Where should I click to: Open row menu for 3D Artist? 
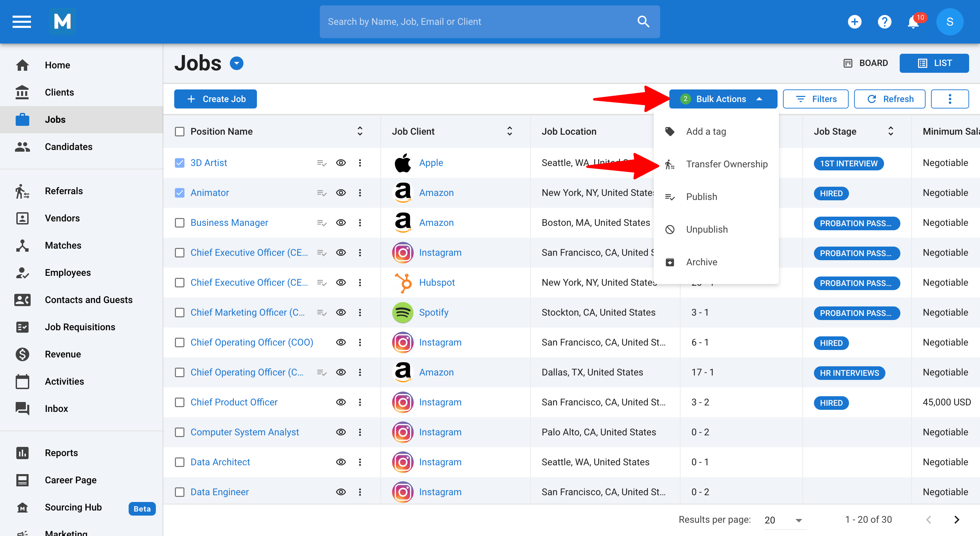point(360,163)
